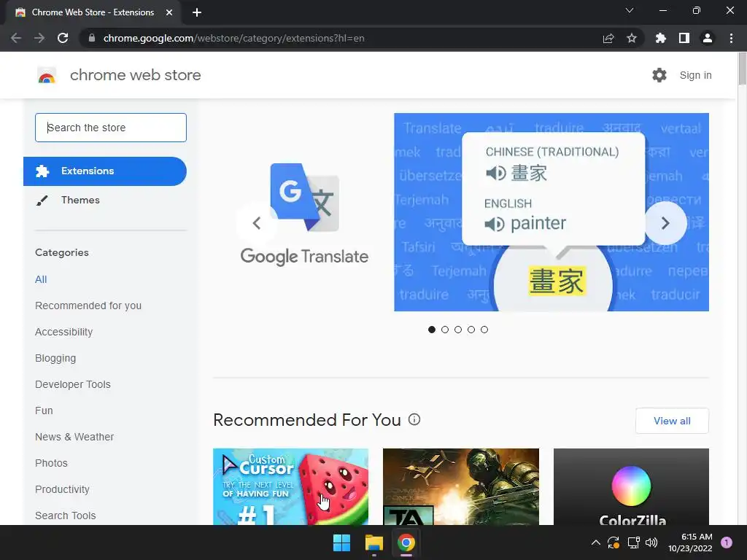Image resolution: width=747 pixels, height=560 pixels.
Task: Click the Sign in link
Action: point(695,75)
